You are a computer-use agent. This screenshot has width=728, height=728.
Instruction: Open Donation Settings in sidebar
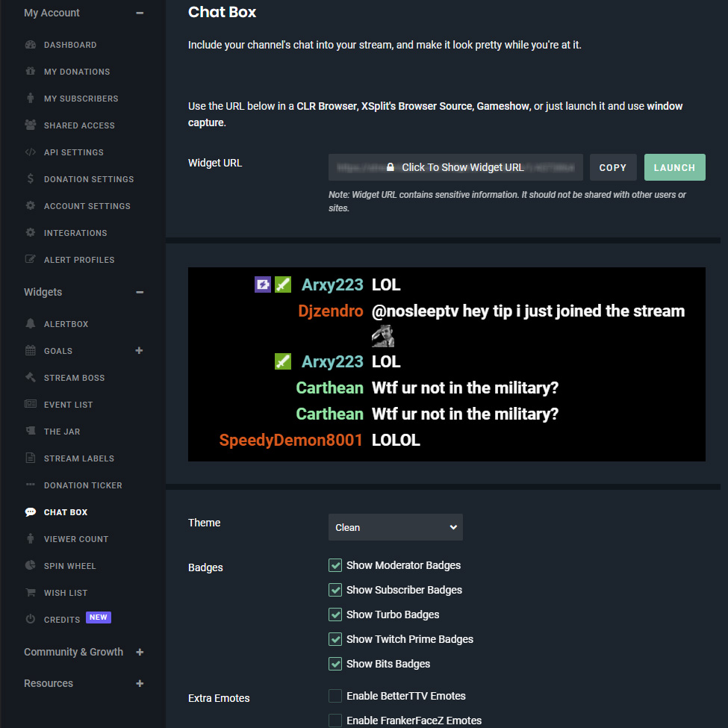coord(89,179)
